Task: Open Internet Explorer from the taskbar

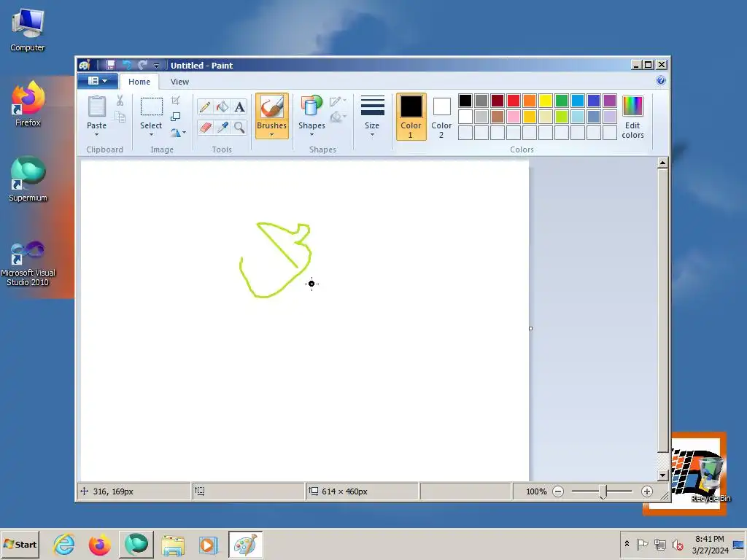Action: pyautogui.click(x=64, y=544)
